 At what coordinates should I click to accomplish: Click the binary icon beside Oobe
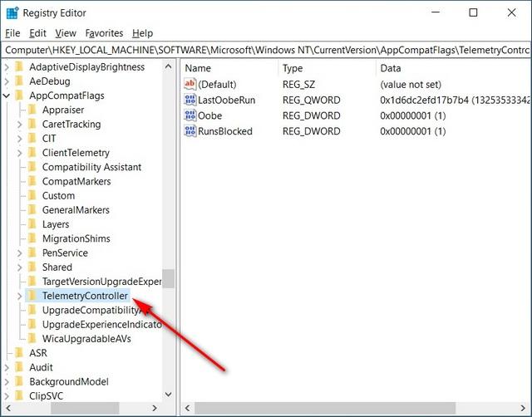(190, 115)
